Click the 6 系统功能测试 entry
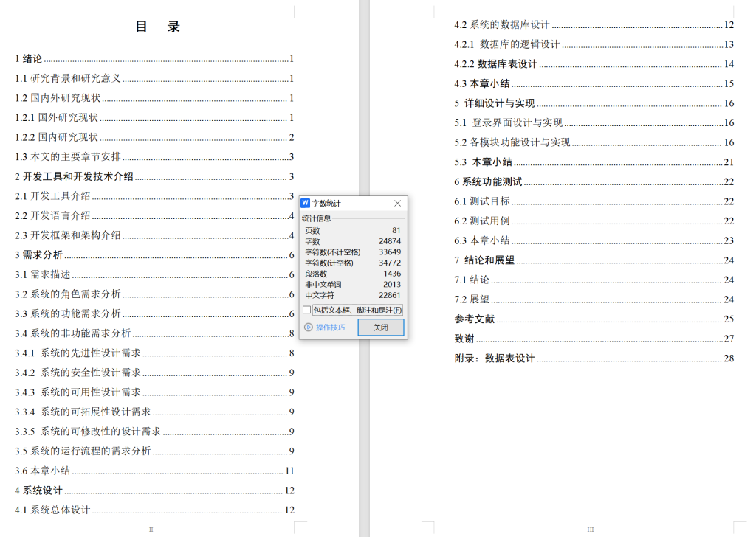Screen dimensions: 756x537 (x=487, y=181)
